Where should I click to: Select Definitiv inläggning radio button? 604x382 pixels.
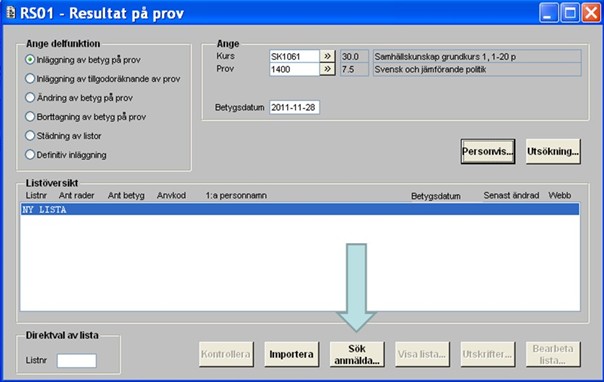click(30, 154)
